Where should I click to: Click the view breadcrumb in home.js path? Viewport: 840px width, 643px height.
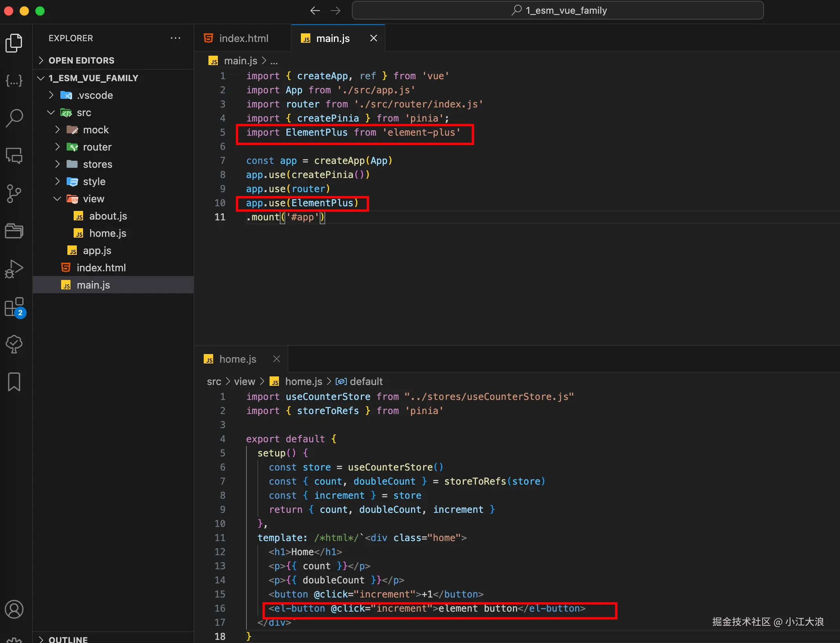[x=244, y=381]
